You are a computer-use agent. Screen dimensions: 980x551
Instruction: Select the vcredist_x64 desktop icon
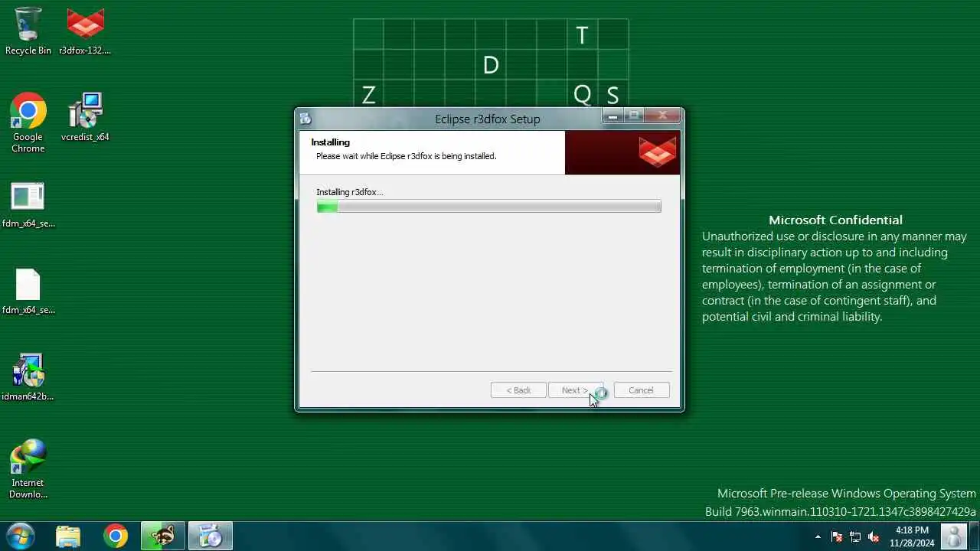[x=85, y=118]
